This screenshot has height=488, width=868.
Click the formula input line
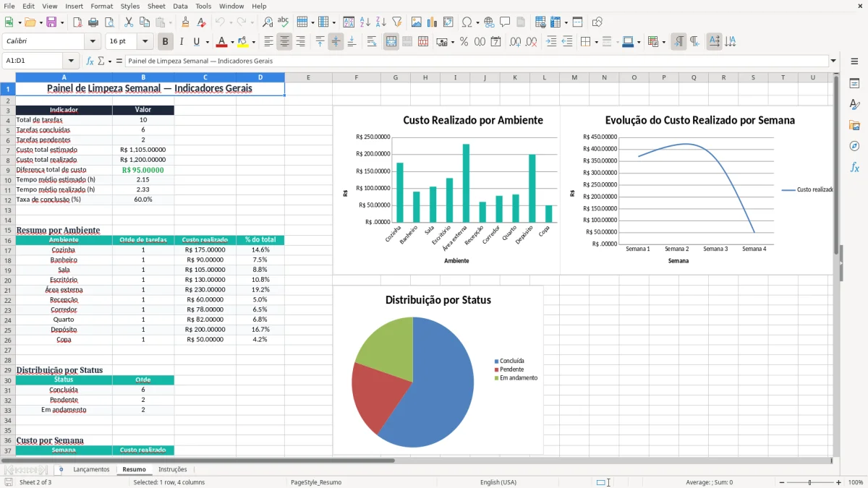coord(477,61)
